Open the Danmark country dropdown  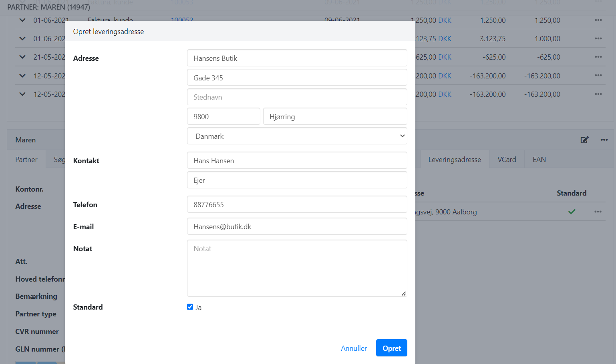point(297,136)
